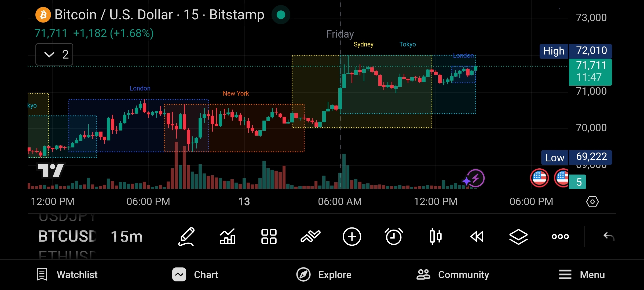Add symbol with plus circle icon
644x290 pixels.
coord(352,237)
